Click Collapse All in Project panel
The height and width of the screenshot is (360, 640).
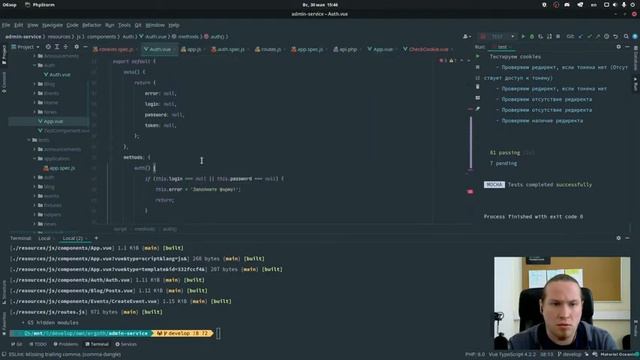point(65,47)
